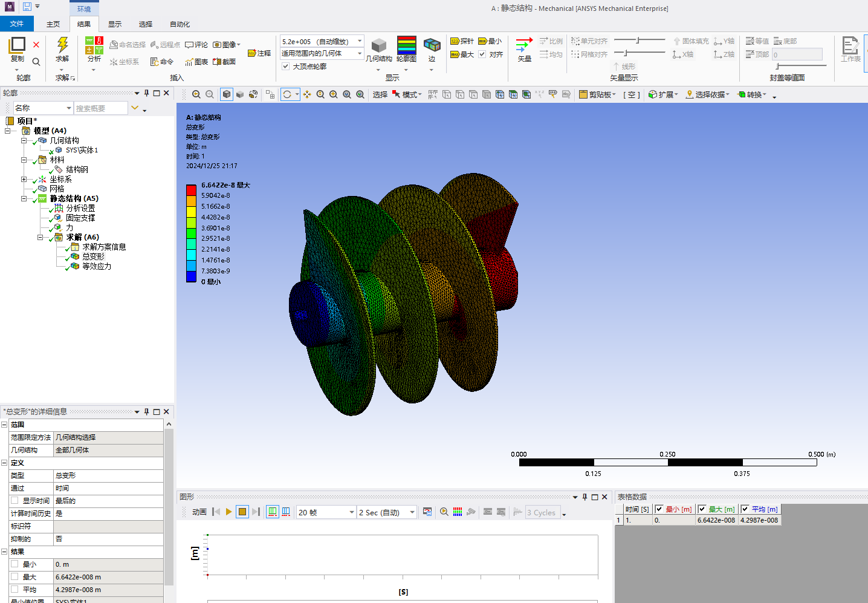This screenshot has height=603, width=868.
Task: Click the 探针 (Probe) button
Action: point(462,41)
